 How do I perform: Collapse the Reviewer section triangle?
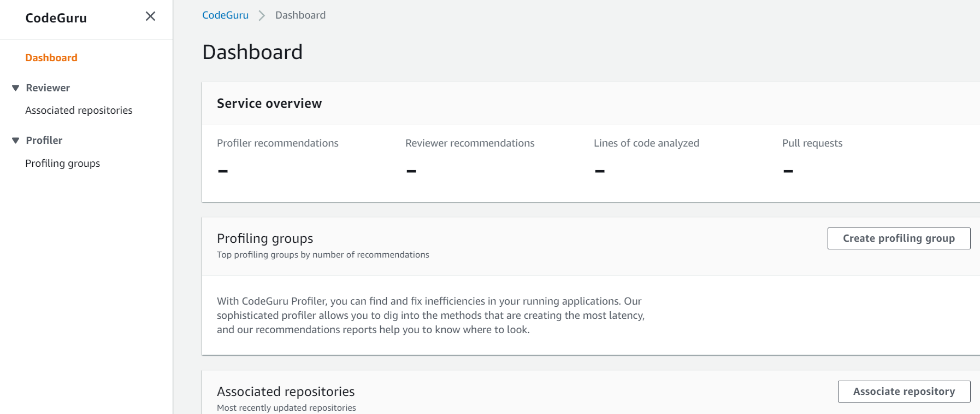pyautogui.click(x=15, y=88)
